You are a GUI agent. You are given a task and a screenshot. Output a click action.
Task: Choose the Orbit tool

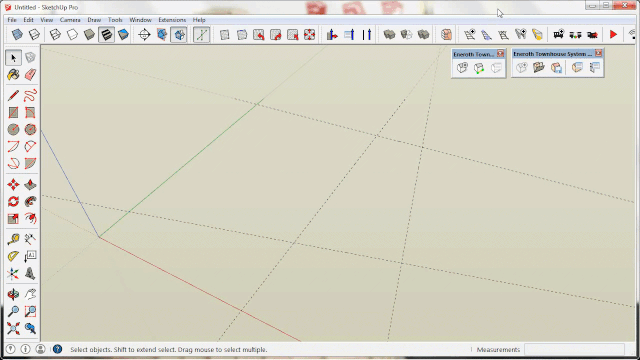pyautogui.click(x=13, y=294)
